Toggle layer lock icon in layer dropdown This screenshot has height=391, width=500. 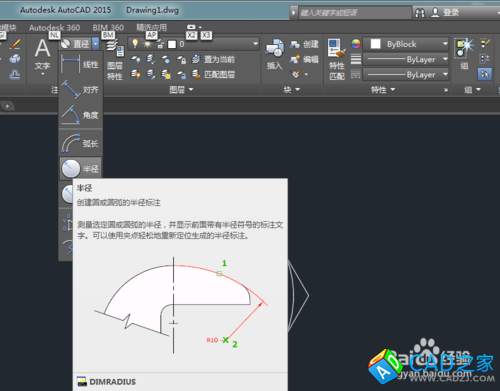tap(160, 44)
